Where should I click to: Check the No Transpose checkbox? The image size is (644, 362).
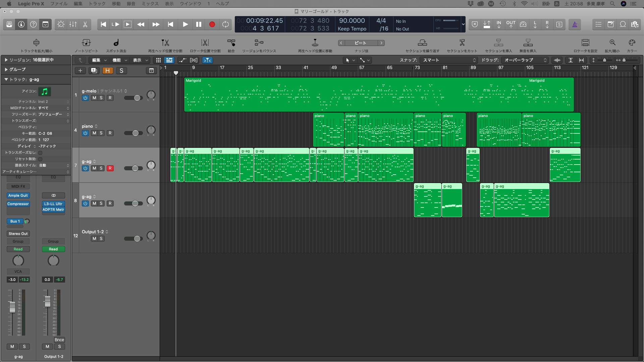[x=40, y=153]
